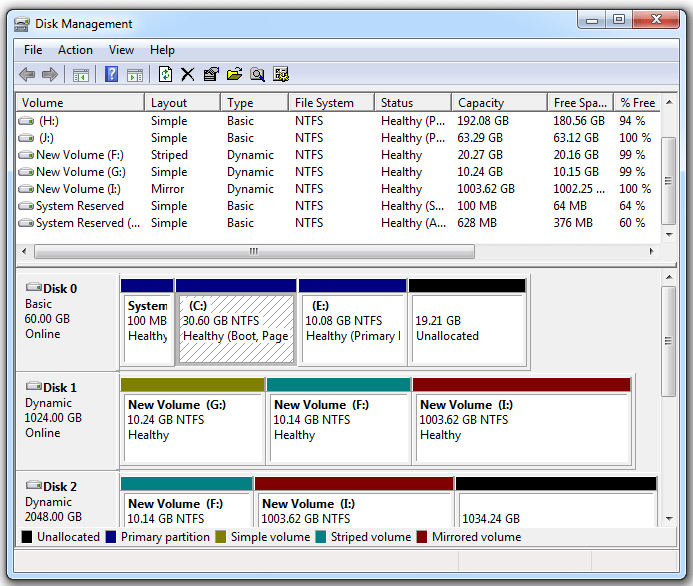The image size is (693, 586).
Task: Click Show/Hide Console Tree toolbar icon
Action: 81,74
